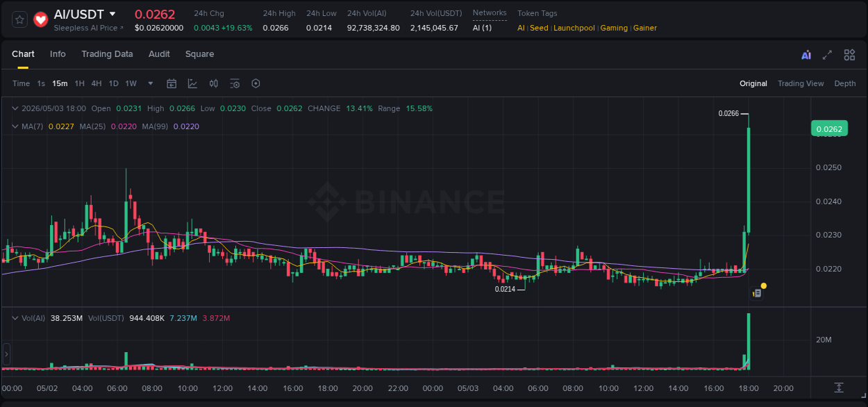Click the MA(7) 0.0227 indicator value

pyautogui.click(x=60, y=126)
